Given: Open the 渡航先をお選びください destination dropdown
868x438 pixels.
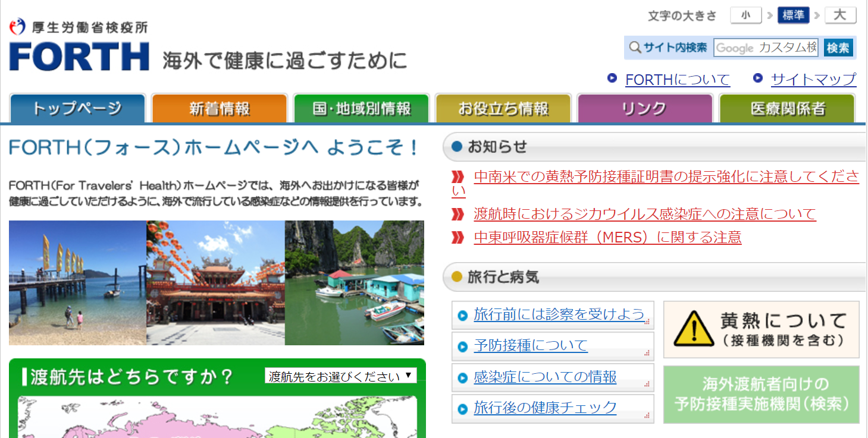Looking at the screenshot, I should point(340,376).
